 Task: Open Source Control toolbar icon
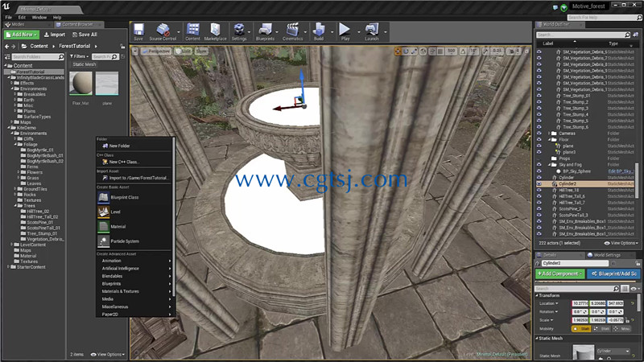pos(163,31)
